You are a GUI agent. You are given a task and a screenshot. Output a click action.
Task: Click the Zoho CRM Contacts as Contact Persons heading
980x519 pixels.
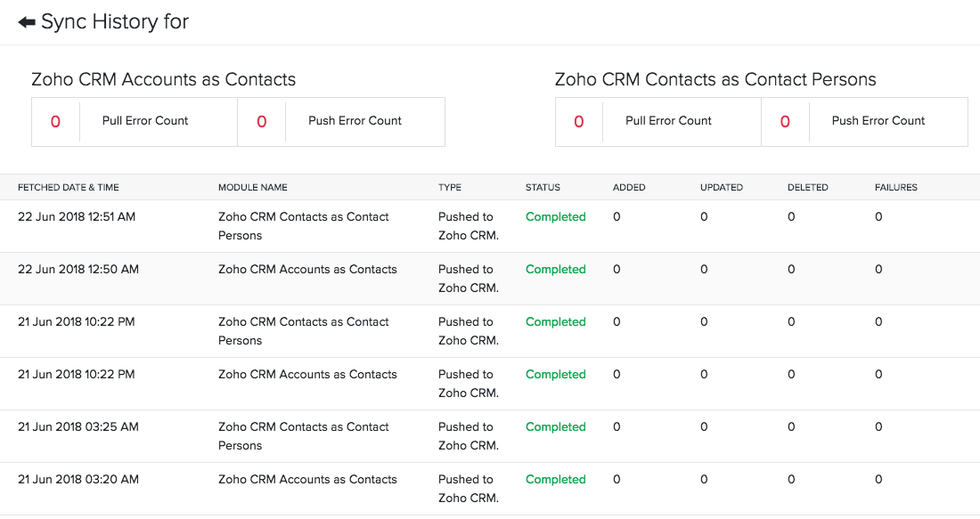coord(715,80)
